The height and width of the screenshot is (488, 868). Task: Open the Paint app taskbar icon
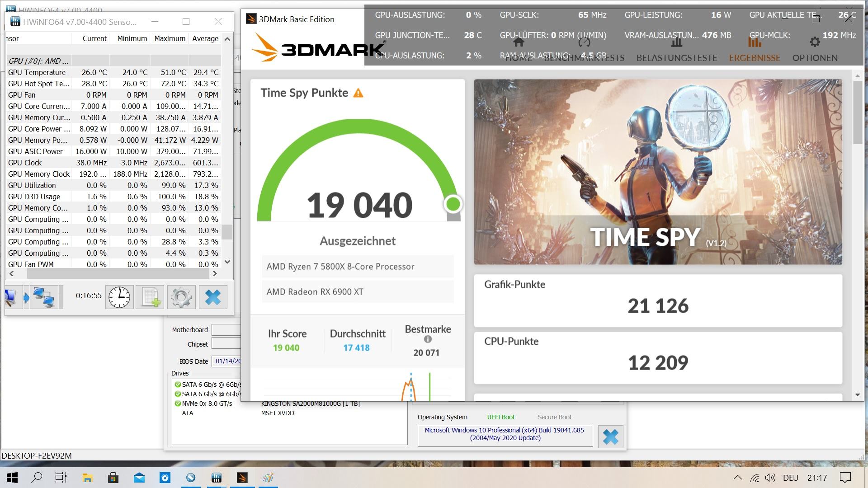coord(268,478)
